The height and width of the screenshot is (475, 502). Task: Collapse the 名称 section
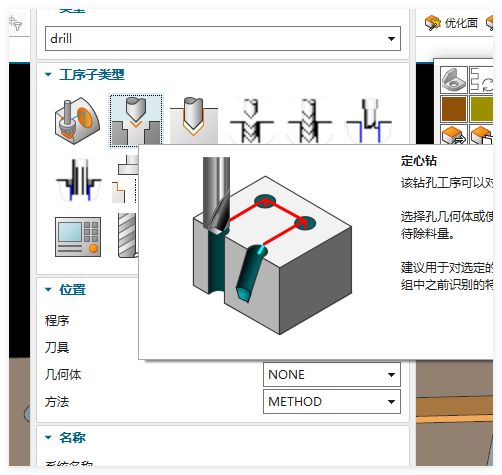click(x=48, y=437)
